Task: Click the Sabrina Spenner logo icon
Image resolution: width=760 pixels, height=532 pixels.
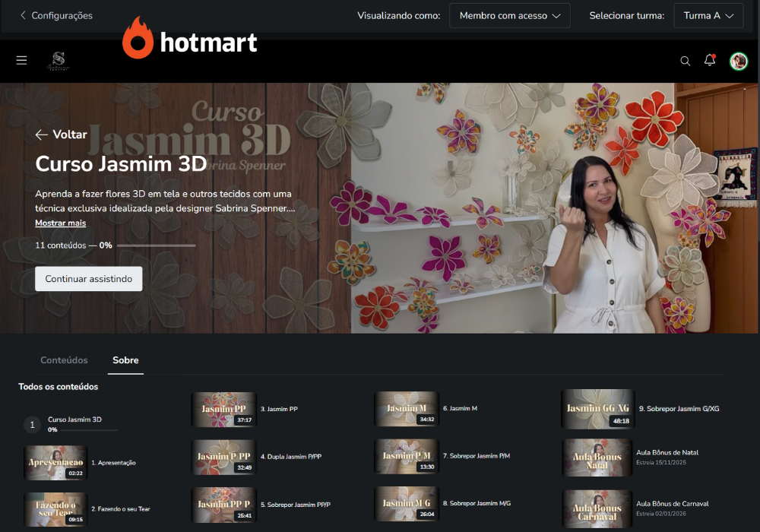Action: click(x=58, y=61)
